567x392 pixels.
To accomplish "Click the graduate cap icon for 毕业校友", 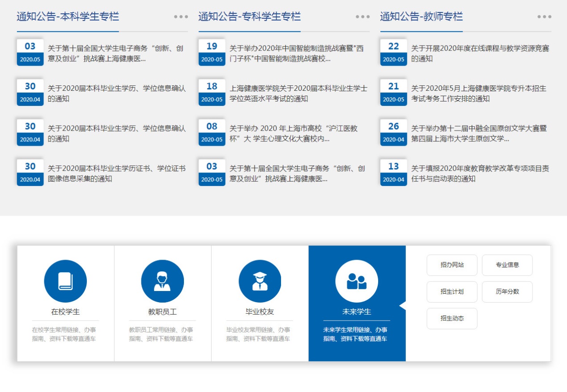I will tap(260, 281).
